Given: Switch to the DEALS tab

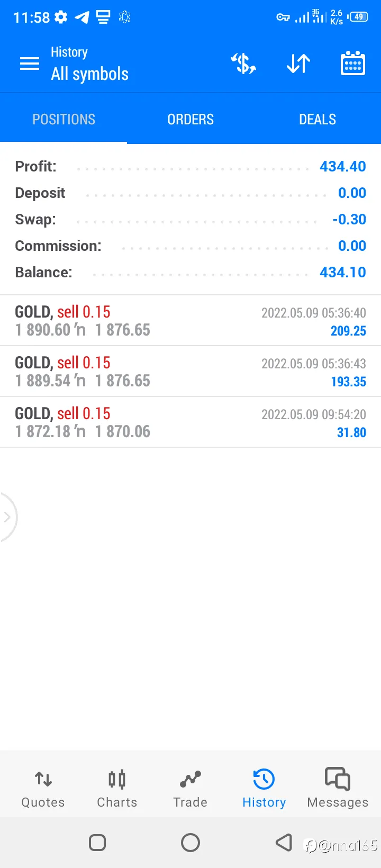Looking at the screenshot, I should [x=317, y=119].
